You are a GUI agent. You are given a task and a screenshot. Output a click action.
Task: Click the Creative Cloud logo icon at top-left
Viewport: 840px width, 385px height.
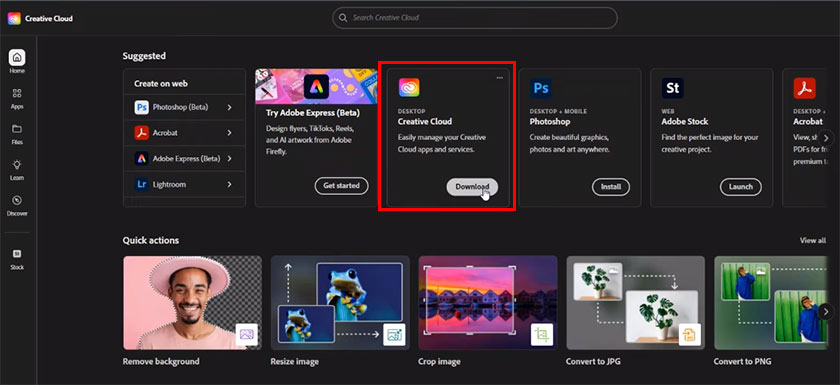coord(14,18)
